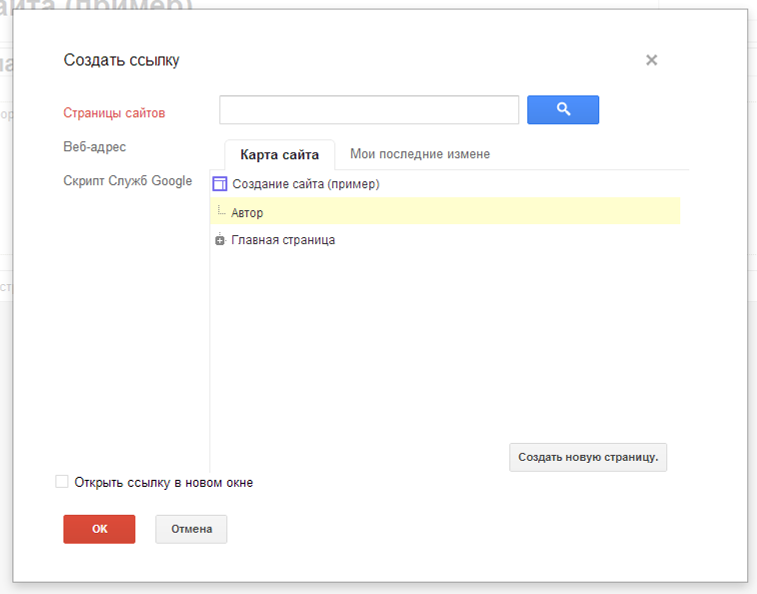Screen dimensions: 757x594
Task: Focus the page search input field
Action: click(x=369, y=110)
